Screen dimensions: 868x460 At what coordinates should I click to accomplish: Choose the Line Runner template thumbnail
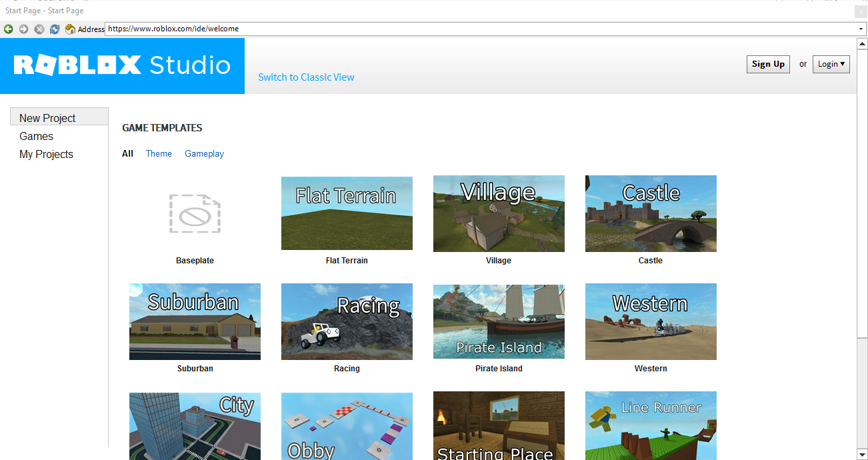coord(651,425)
